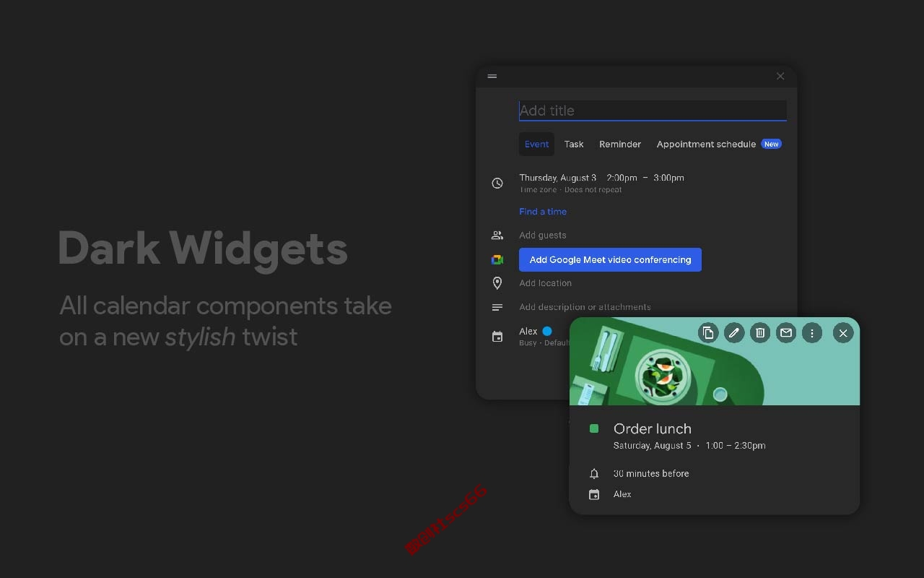Click the Add title input field

pyautogui.click(x=653, y=111)
